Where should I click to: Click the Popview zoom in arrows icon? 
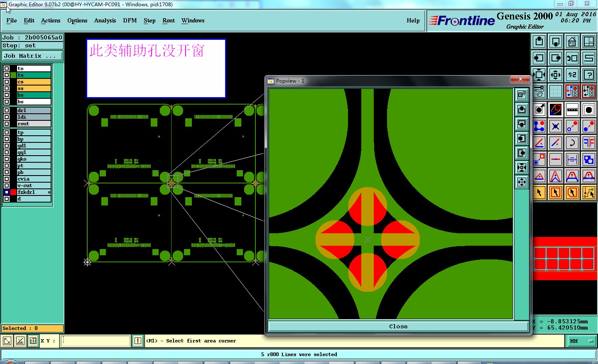pyautogui.click(x=522, y=168)
